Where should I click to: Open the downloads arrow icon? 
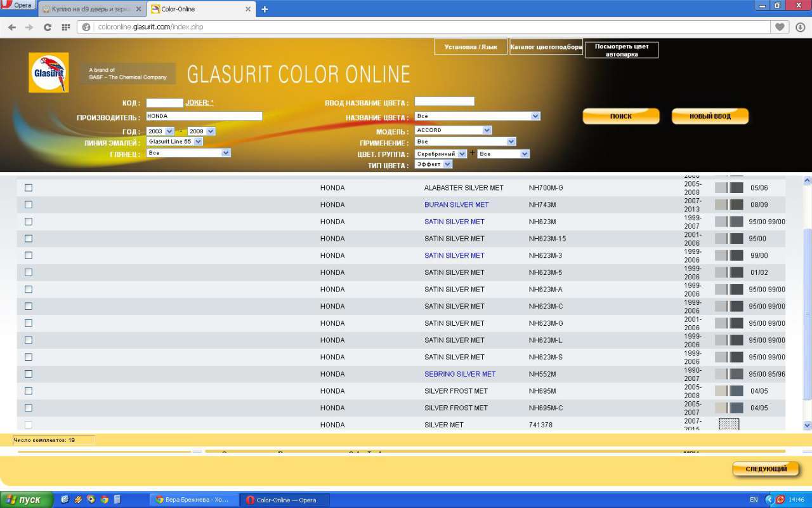(800, 27)
